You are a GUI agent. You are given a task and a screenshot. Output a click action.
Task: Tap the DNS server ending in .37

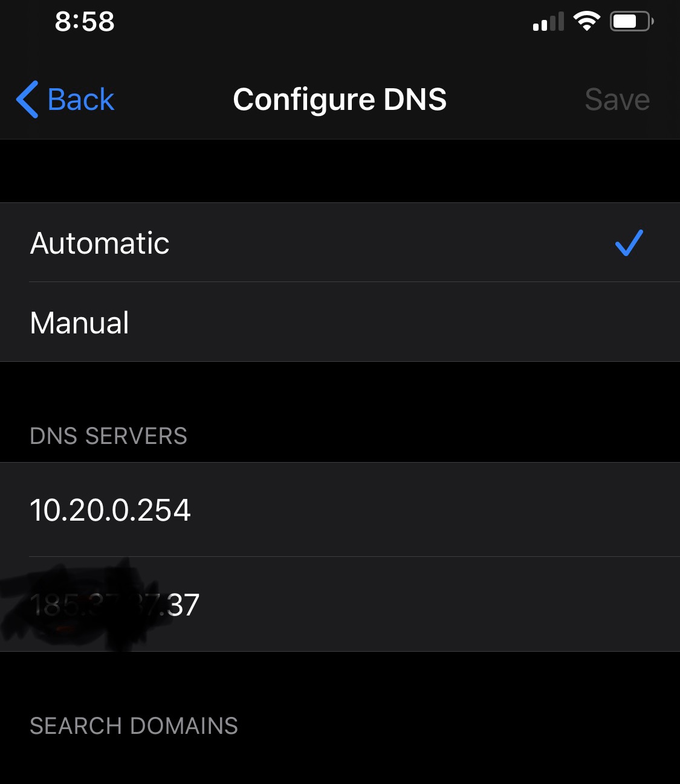click(x=340, y=604)
